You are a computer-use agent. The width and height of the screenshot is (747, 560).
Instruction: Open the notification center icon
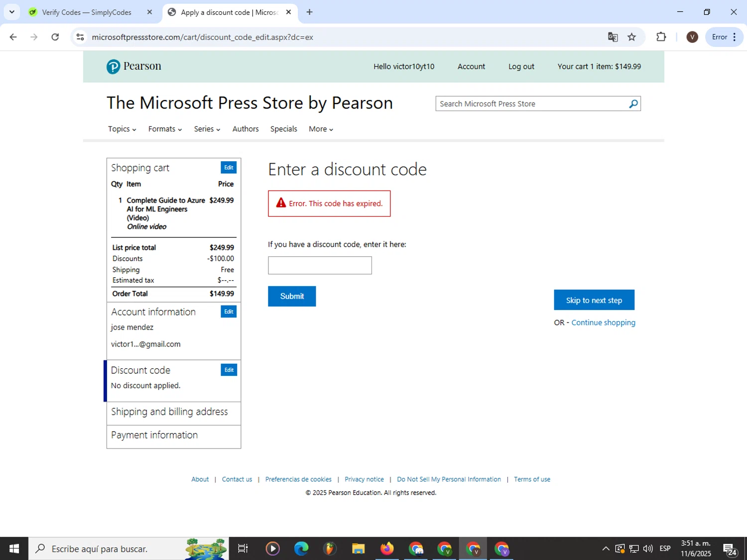pos(730,549)
